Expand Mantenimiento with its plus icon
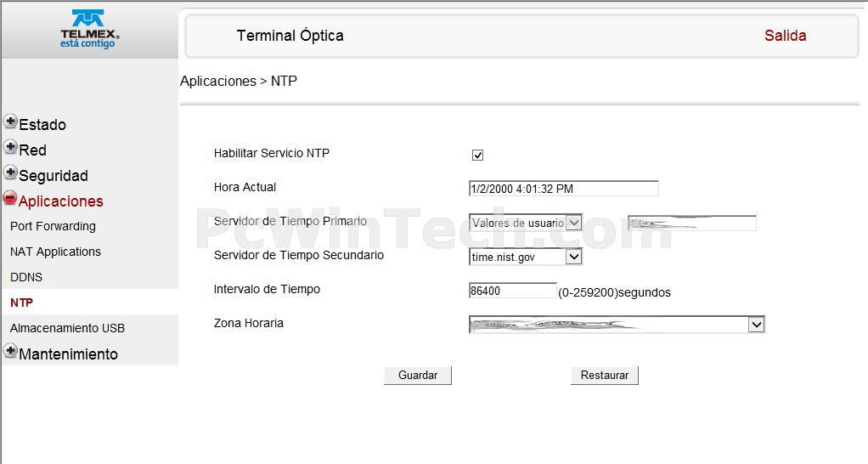 (10, 351)
